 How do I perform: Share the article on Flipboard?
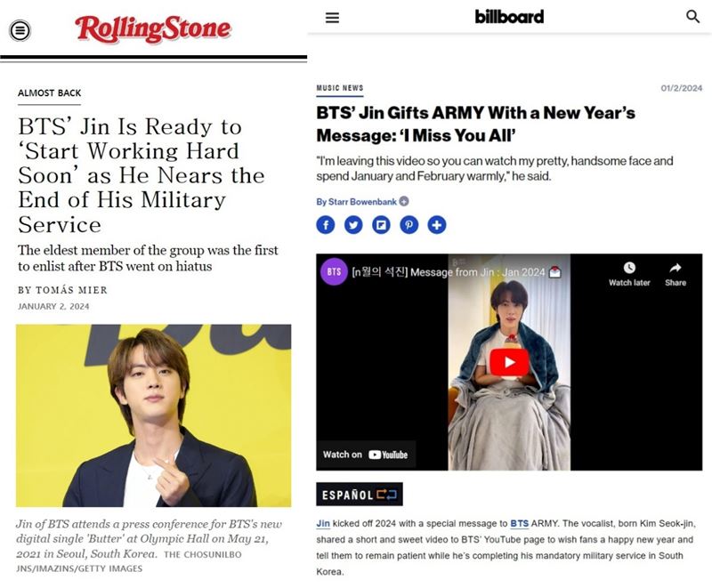pos(381,224)
